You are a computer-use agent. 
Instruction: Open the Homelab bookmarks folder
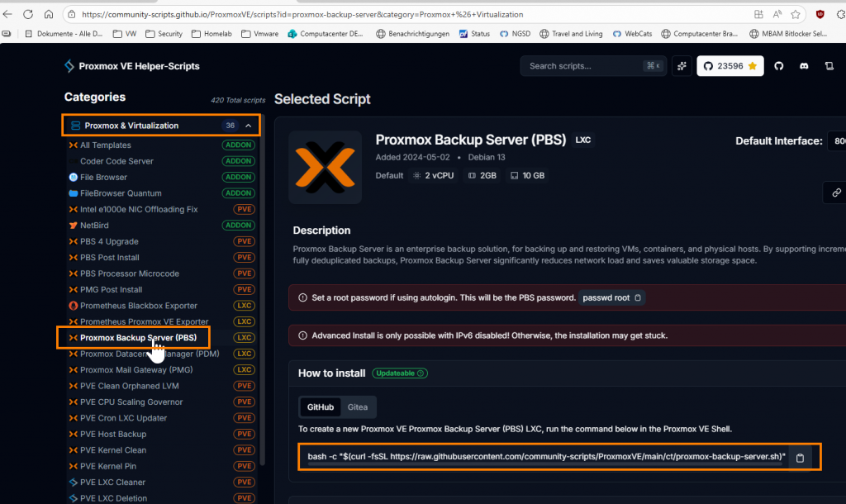coord(213,34)
